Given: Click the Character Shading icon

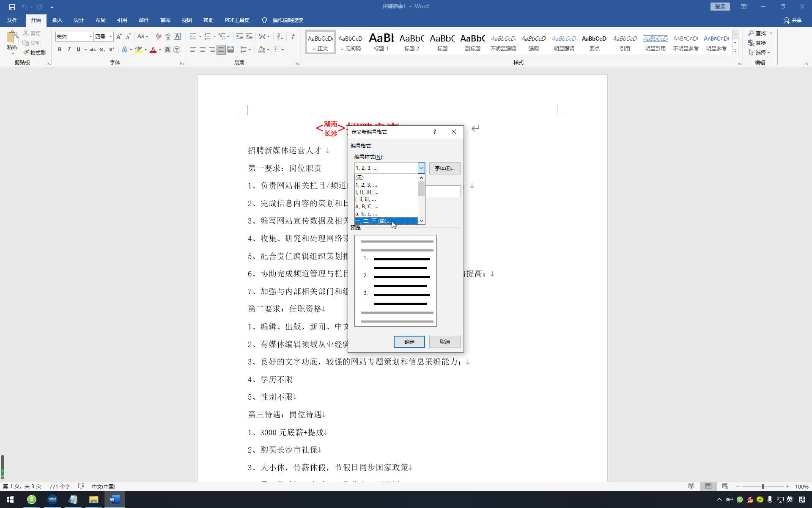Looking at the screenshot, I should click(x=167, y=50).
